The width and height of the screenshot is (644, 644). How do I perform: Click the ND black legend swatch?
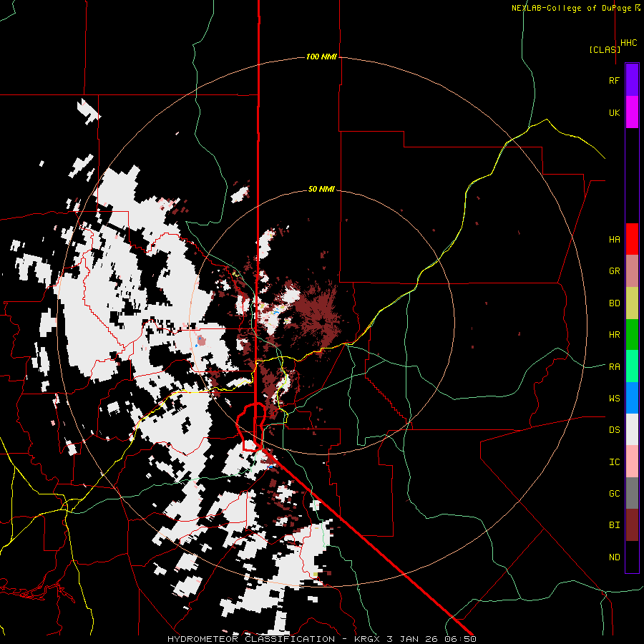[x=632, y=557]
